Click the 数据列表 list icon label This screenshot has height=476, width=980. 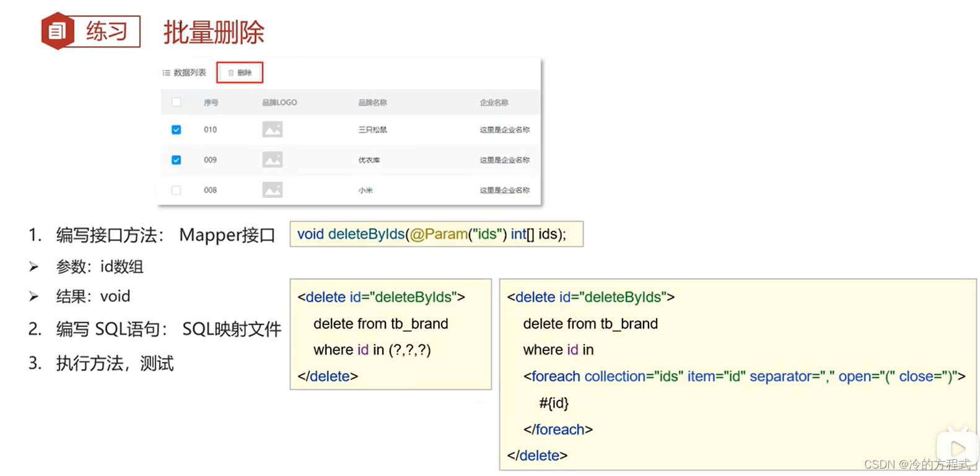pyautogui.click(x=184, y=72)
